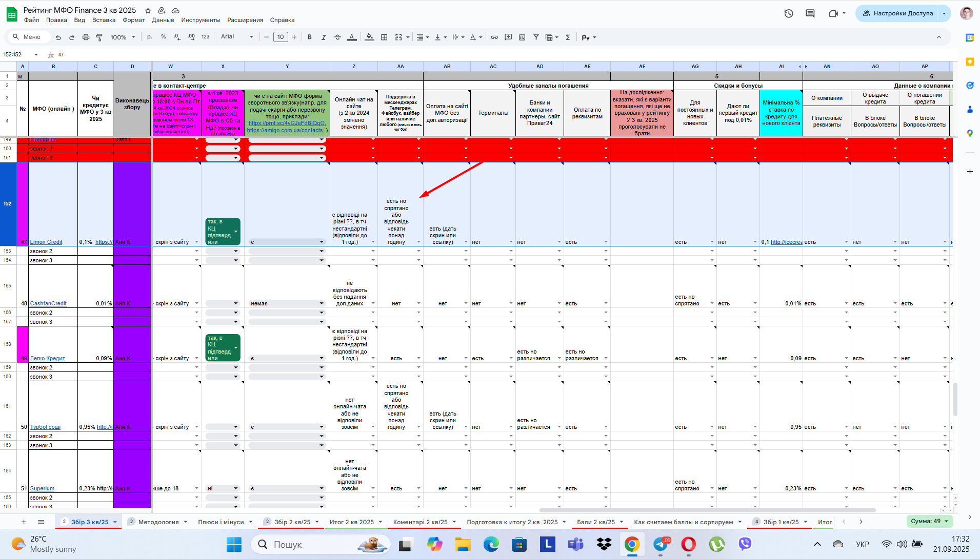980x559 pixels.
Task: Click the font size input field
Action: [281, 37]
